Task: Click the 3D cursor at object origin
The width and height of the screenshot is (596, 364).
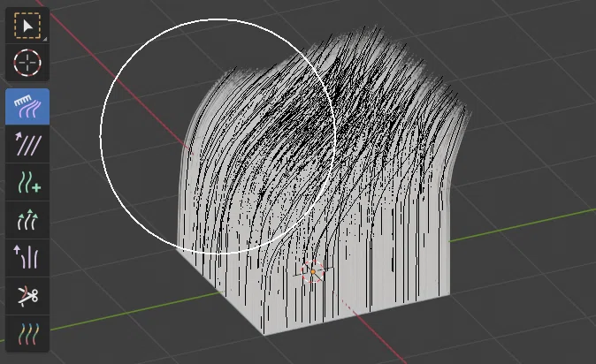Action: [313, 272]
